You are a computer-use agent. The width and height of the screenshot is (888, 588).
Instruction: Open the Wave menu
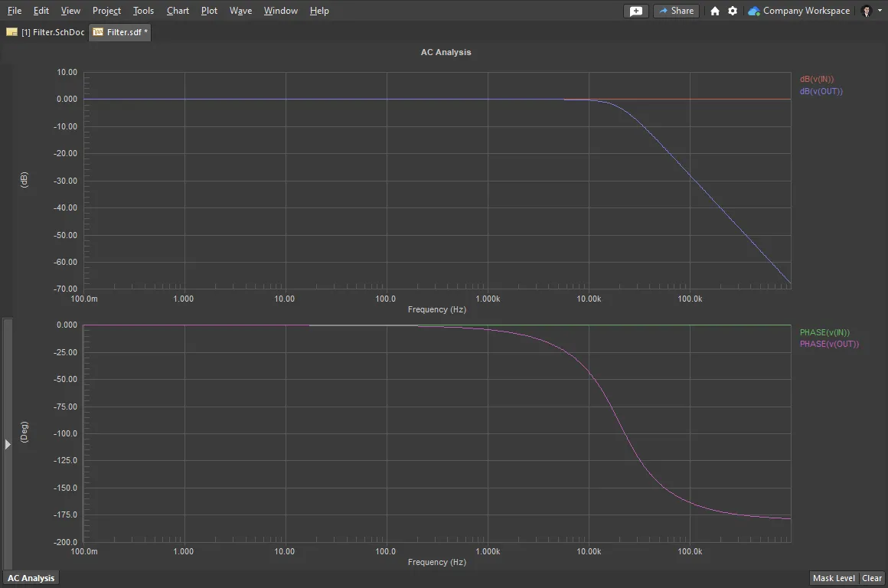point(240,11)
